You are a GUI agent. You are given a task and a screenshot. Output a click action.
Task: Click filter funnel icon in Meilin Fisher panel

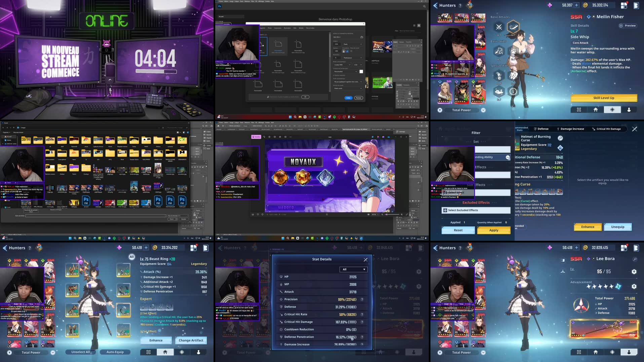tap(440, 110)
